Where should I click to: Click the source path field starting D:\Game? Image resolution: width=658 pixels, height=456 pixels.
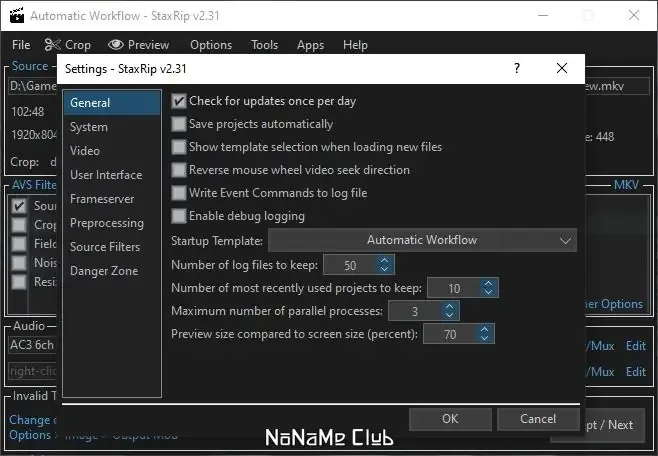pyautogui.click(x=33, y=86)
